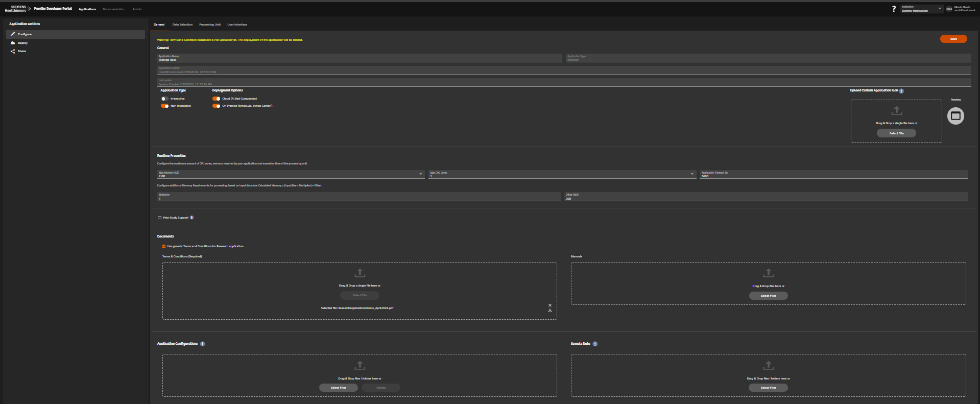Open the Processing Unit tab

(x=210, y=25)
